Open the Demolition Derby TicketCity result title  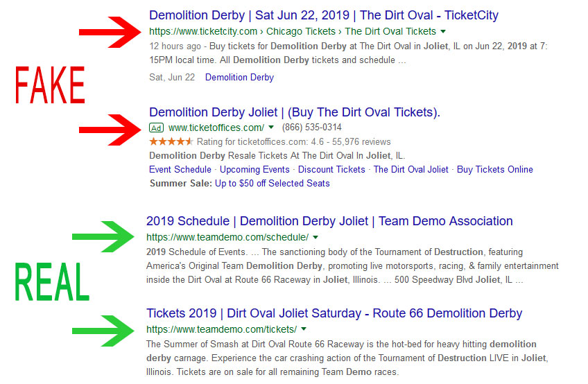coord(324,15)
